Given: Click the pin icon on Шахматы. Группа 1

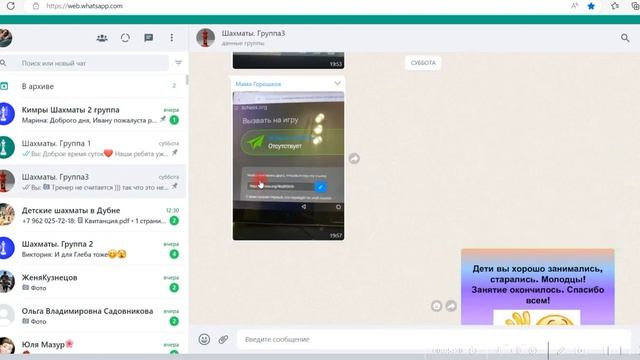Looking at the screenshot, I should point(175,153).
